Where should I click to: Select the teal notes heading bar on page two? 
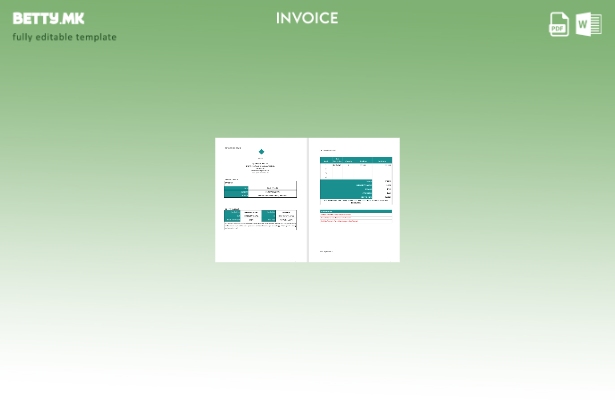click(x=355, y=211)
